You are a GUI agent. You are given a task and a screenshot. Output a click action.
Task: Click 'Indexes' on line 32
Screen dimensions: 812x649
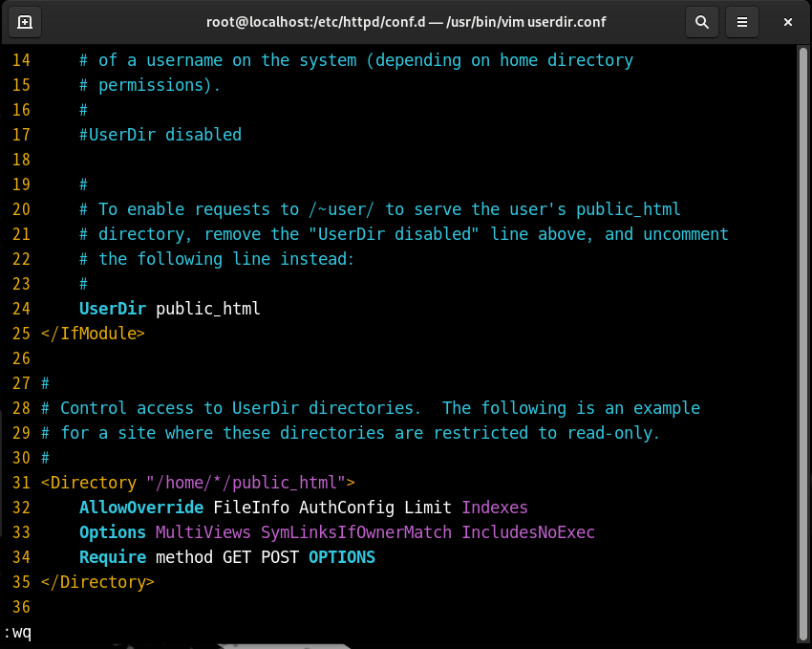pos(495,508)
